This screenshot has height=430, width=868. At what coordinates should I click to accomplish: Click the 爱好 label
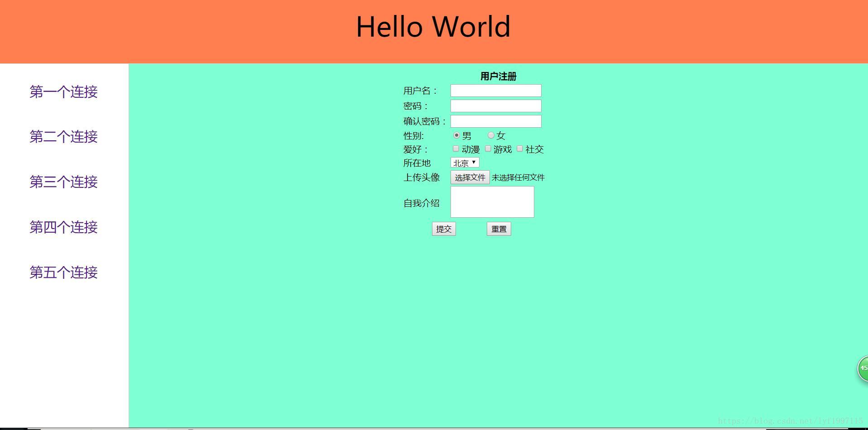pos(416,149)
